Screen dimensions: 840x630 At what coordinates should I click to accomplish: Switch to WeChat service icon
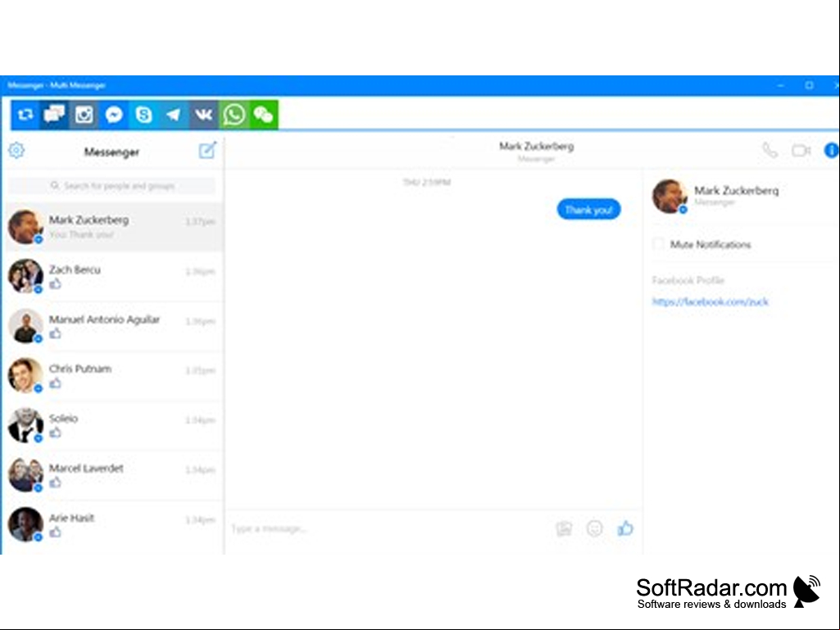coord(264,115)
